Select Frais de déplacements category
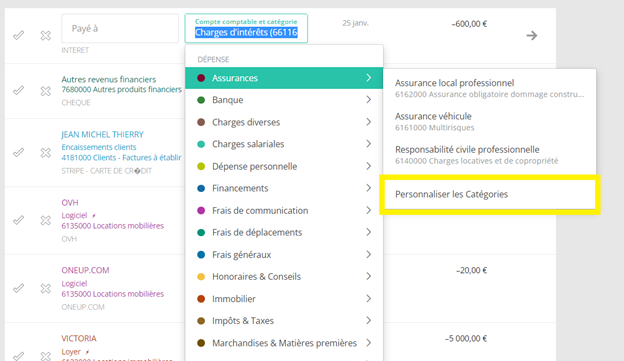The image size is (624, 361). click(284, 232)
